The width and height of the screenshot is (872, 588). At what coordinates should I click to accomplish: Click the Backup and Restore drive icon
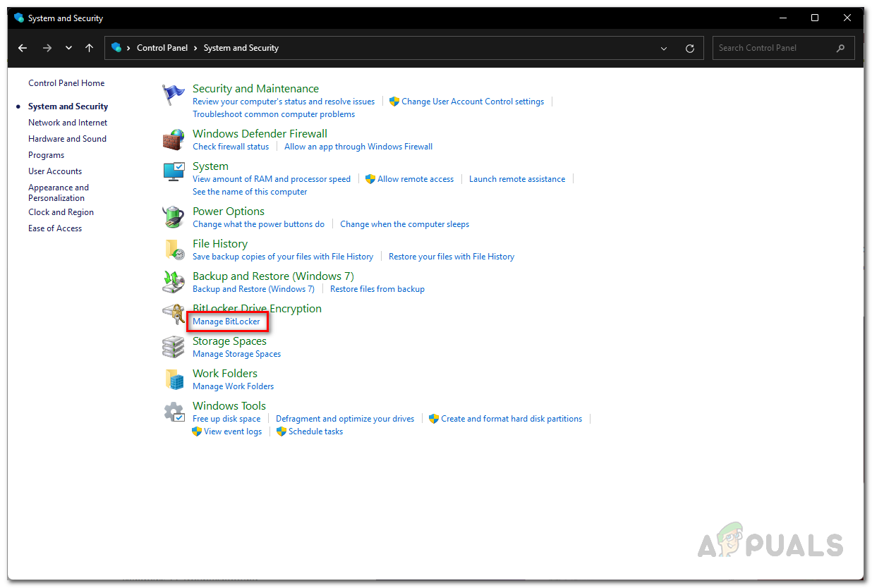pyautogui.click(x=173, y=282)
